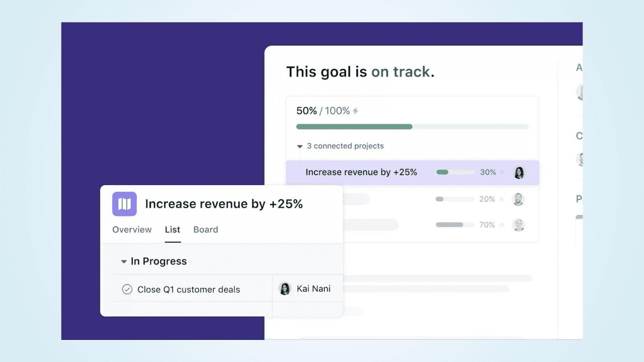This screenshot has width=644, height=362.
Task: Collapse the 3 connected projects section
Action: [299, 146]
